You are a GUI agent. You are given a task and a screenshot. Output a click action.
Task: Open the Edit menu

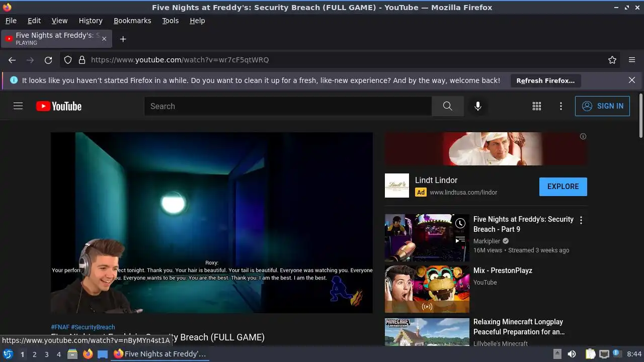tap(34, 21)
